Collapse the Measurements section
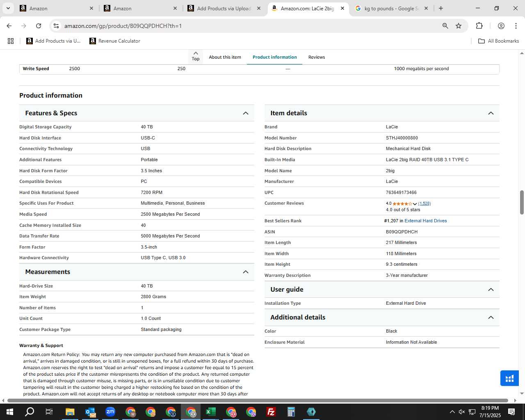Viewport: 525px width, 420px height. (246, 272)
